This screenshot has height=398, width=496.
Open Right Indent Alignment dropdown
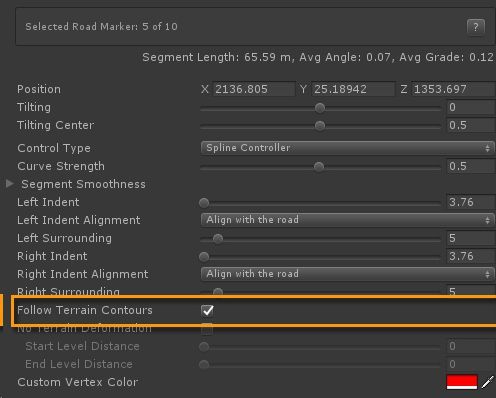(348, 274)
